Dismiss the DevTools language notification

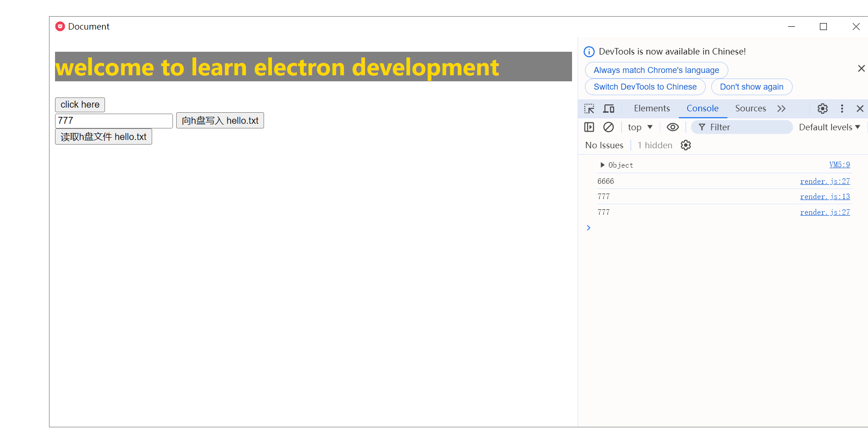click(861, 68)
